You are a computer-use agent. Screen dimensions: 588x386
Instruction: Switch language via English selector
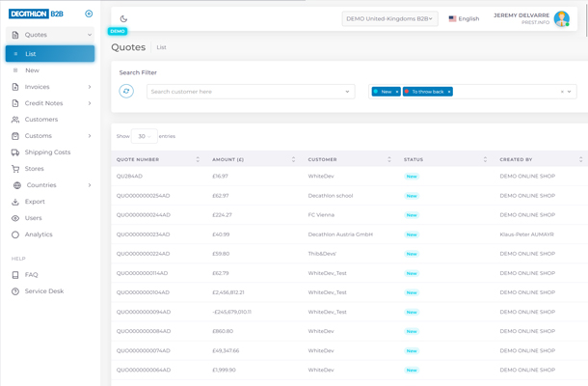[464, 18]
